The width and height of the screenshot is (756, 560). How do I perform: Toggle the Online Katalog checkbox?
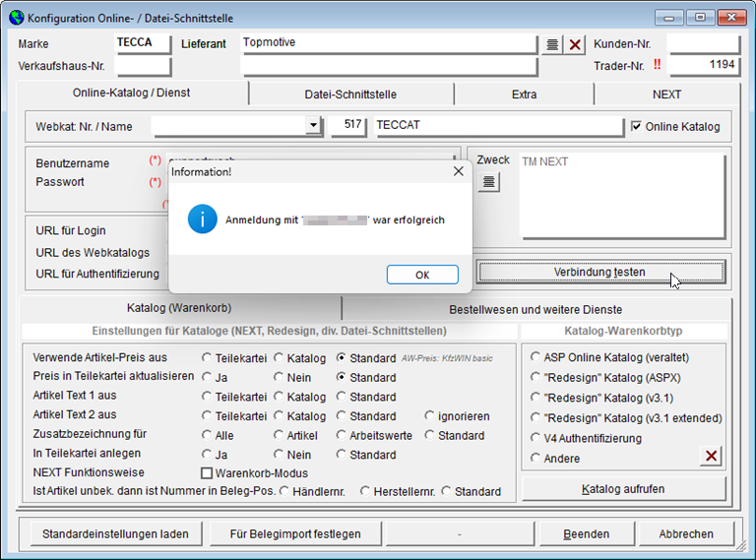(x=637, y=126)
